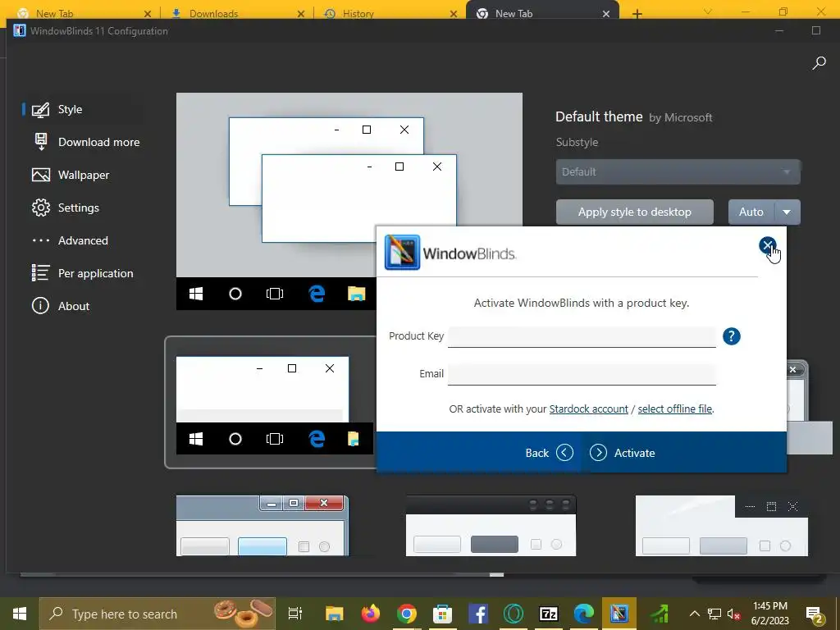Open Task View on taskbar
This screenshot has width=840, height=630.
coord(295,614)
